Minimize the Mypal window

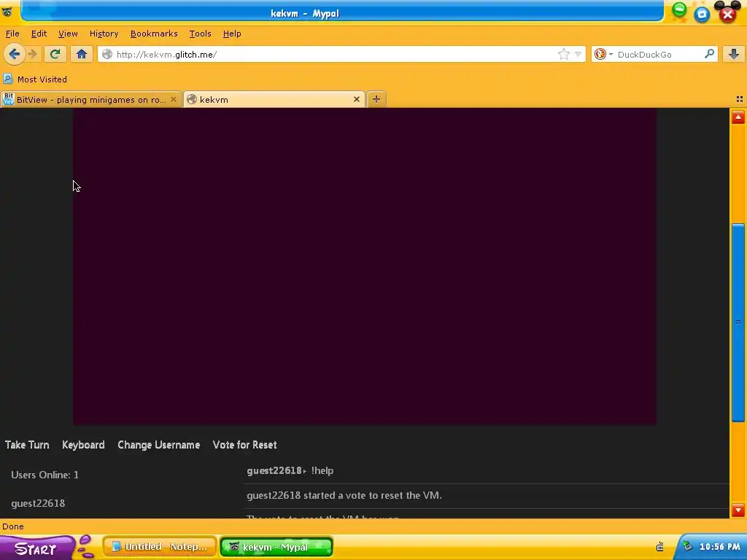pyautogui.click(x=679, y=9)
